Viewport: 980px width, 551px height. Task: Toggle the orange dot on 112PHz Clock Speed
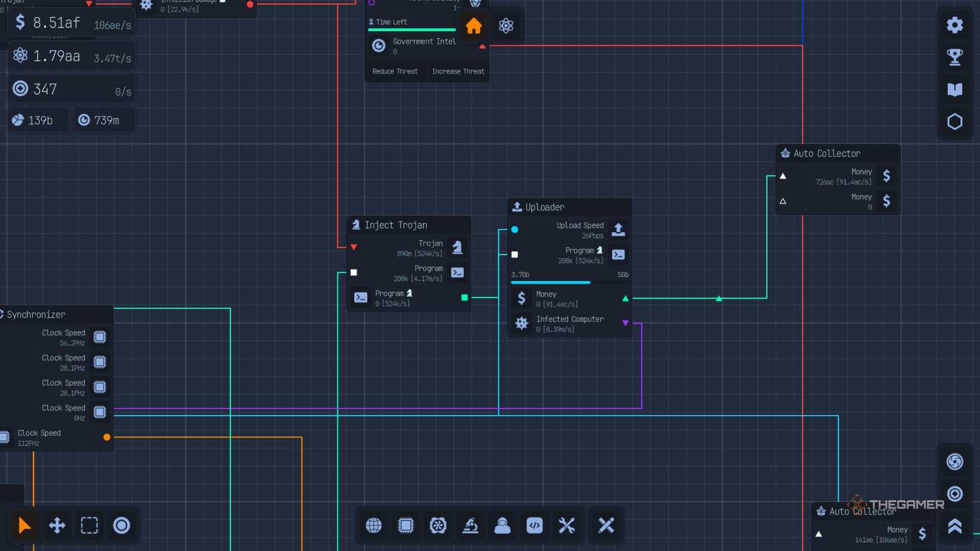[106, 437]
